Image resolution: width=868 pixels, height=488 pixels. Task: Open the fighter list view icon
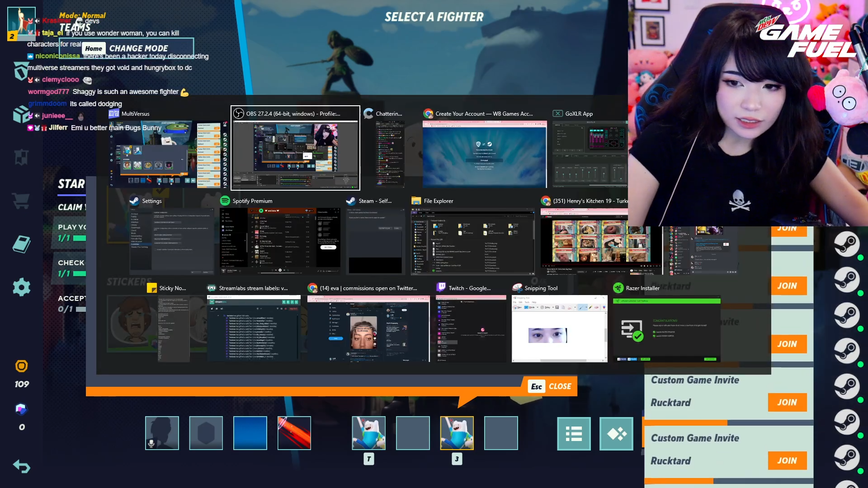574,434
